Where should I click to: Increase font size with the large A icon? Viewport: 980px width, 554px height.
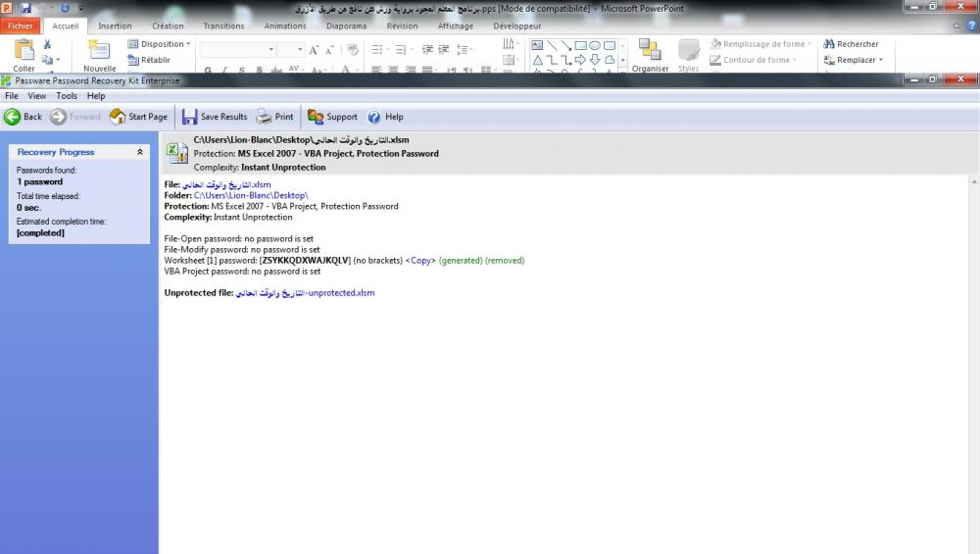314,49
